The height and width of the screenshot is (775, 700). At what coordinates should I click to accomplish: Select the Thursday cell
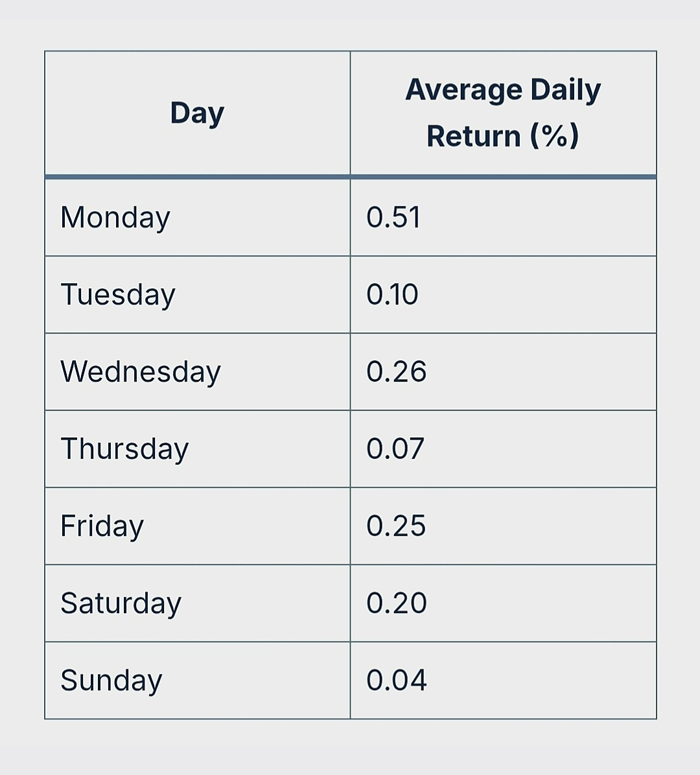click(124, 449)
